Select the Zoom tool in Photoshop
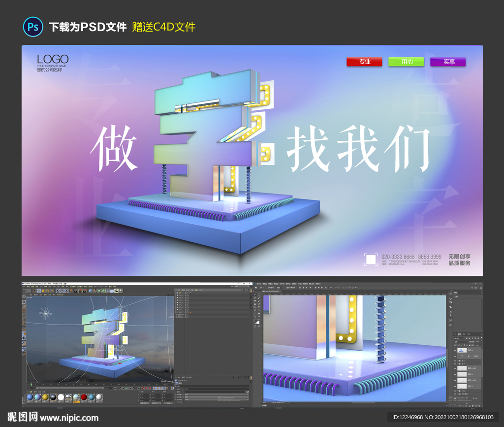Screen dimensions: 504x427 (255, 316)
